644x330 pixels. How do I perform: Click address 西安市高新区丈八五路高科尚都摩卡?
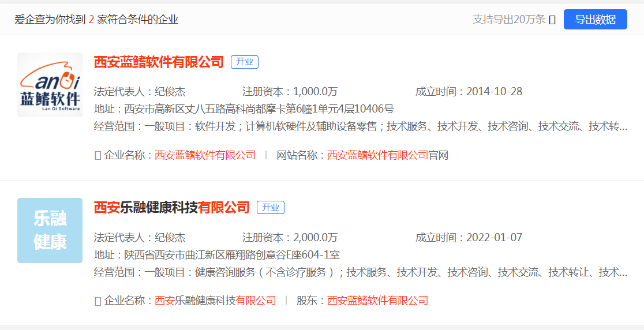259,109
